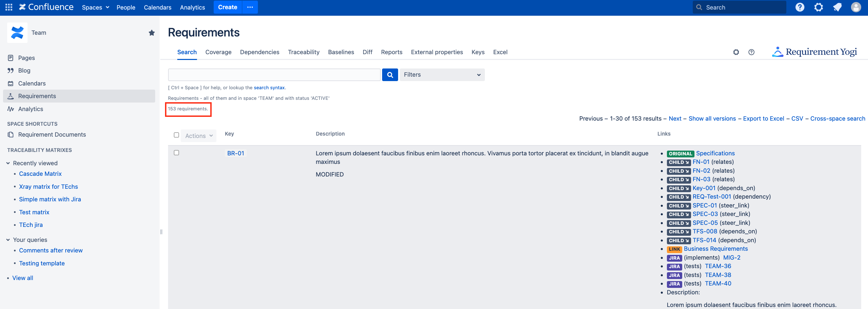Image resolution: width=868 pixels, height=309 pixels.
Task: Check the checkbox for row BR-01
Action: tap(176, 153)
